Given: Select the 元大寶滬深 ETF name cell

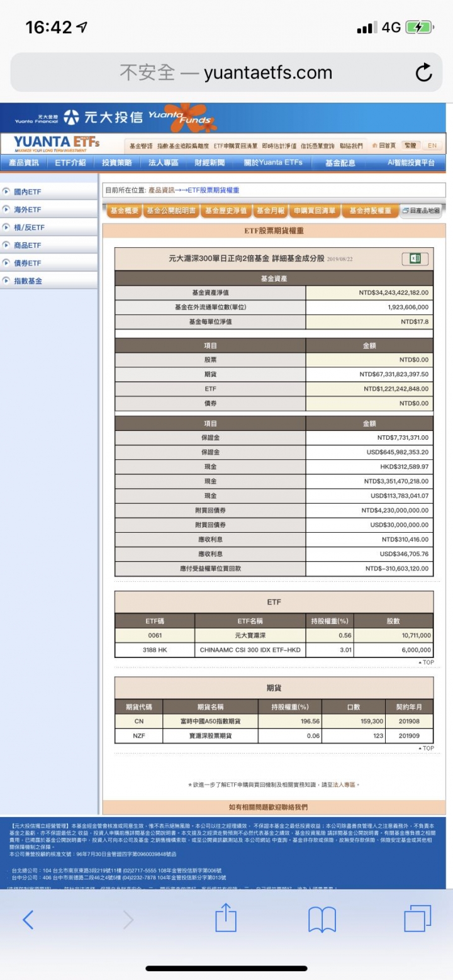Looking at the screenshot, I should (250, 635).
